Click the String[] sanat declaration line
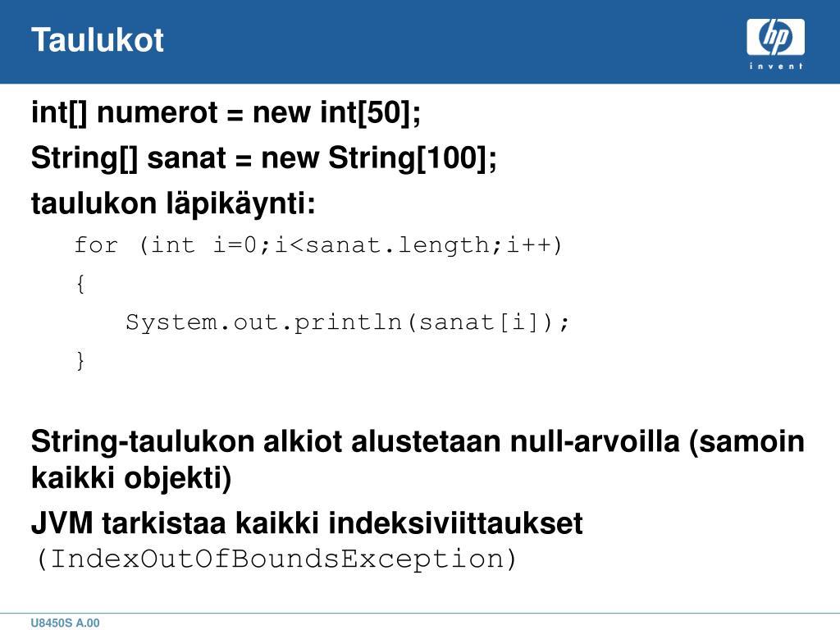 pos(263,158)
